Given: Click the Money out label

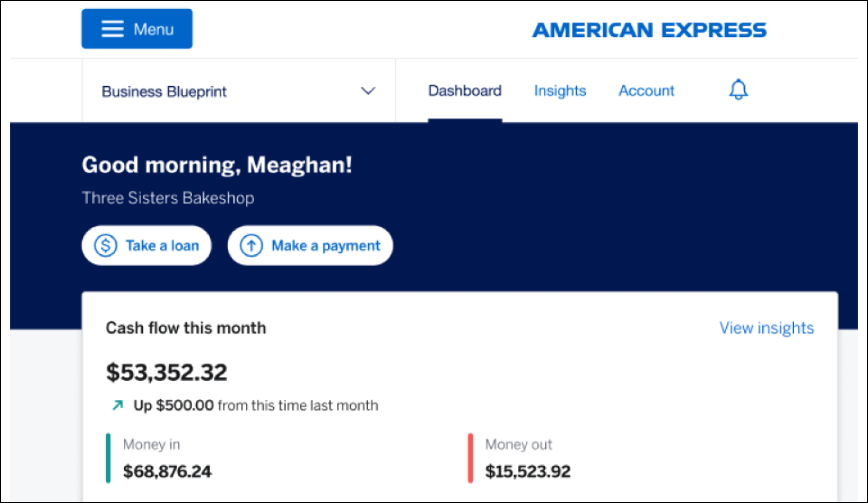Looking at the screenshot, I should pyautogui.click(x=519, y=445).
